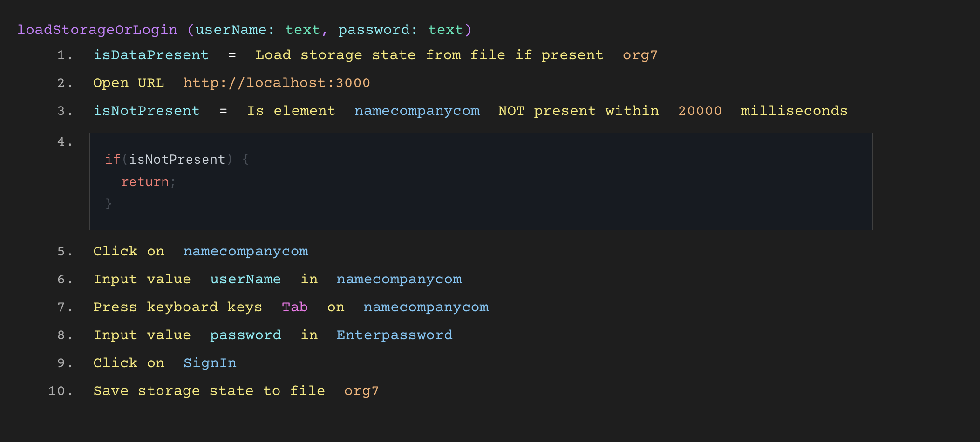Click the isNotPresent variable in step 3
This screenshot has width=980, height=442.
(147, 111)
